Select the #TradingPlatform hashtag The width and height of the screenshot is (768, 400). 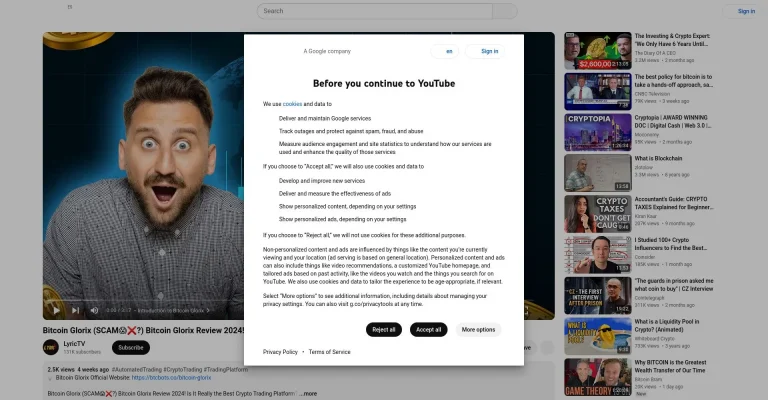coord(226,370)
